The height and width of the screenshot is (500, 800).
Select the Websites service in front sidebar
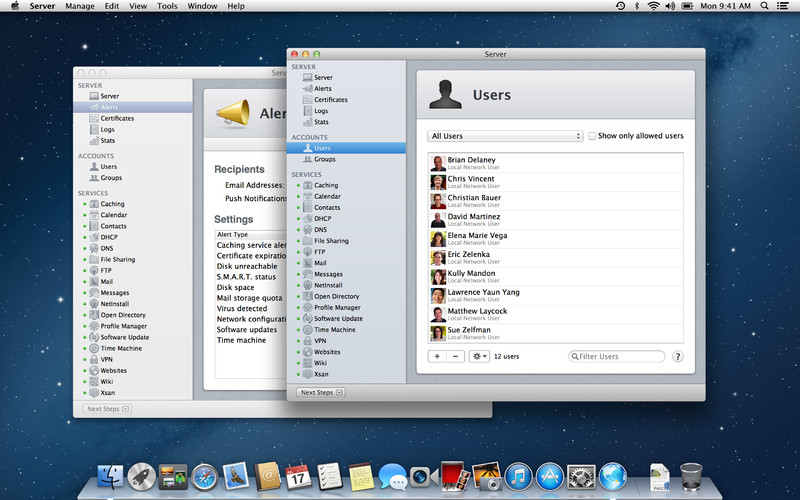(327, 352)
